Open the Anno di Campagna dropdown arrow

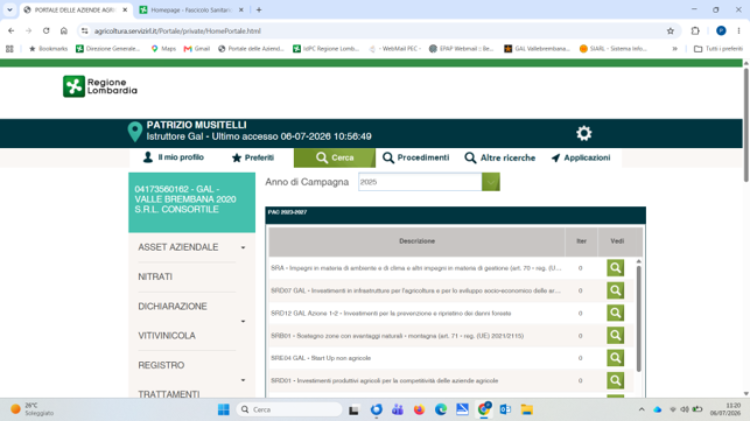pyautogui.click(x=491, y=182)
